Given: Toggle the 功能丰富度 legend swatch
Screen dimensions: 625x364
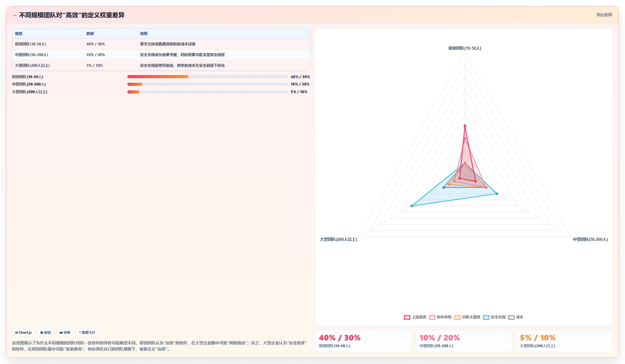Looking at the screenshot, I should pos(457,317).
